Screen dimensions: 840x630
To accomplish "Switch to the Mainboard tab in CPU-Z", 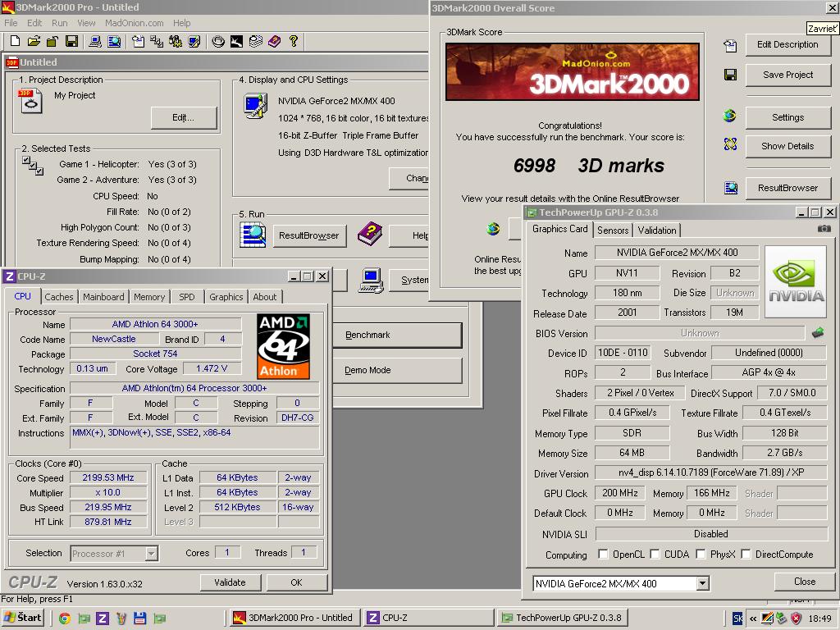I will point(103,297).
